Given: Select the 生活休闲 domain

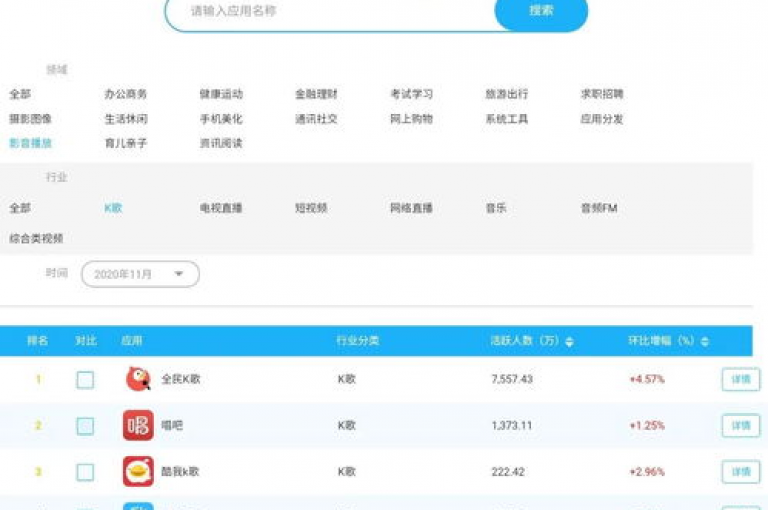Looking at the screenshot, I should point(126,119).
